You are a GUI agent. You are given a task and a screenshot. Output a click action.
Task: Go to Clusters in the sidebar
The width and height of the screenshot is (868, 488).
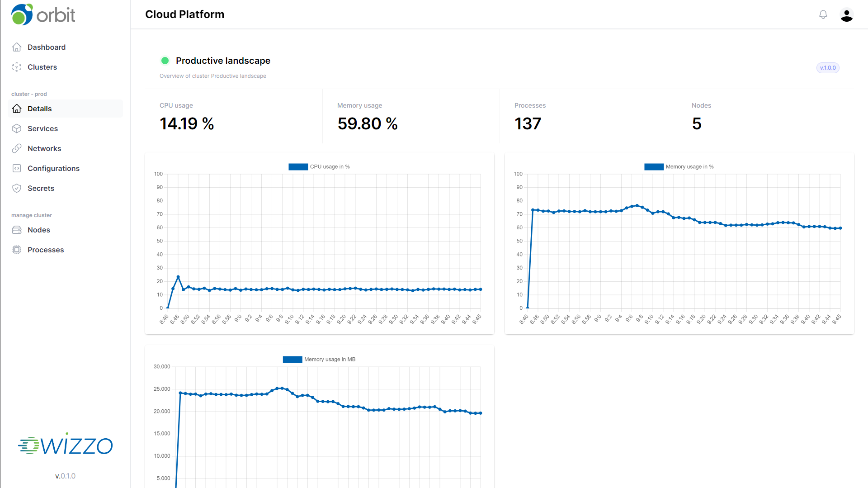pyautogui.click(x=65, y=67)
